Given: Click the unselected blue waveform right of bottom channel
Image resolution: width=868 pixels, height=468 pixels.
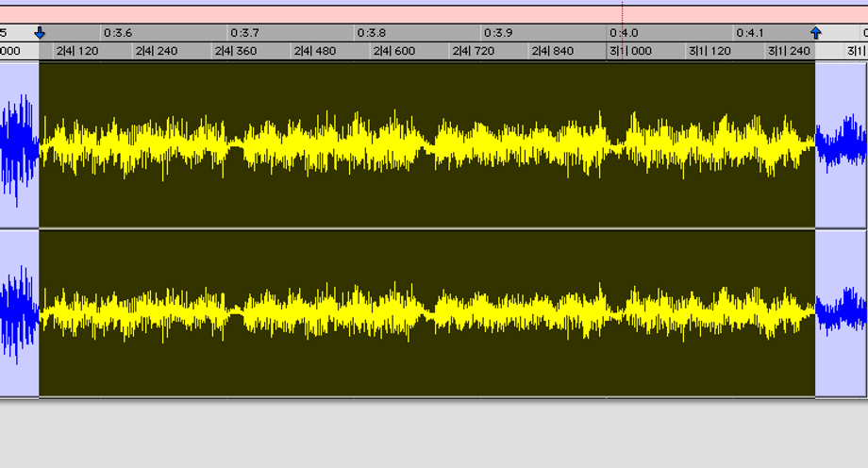Looking at the screenshot, I should coord(840,311).
